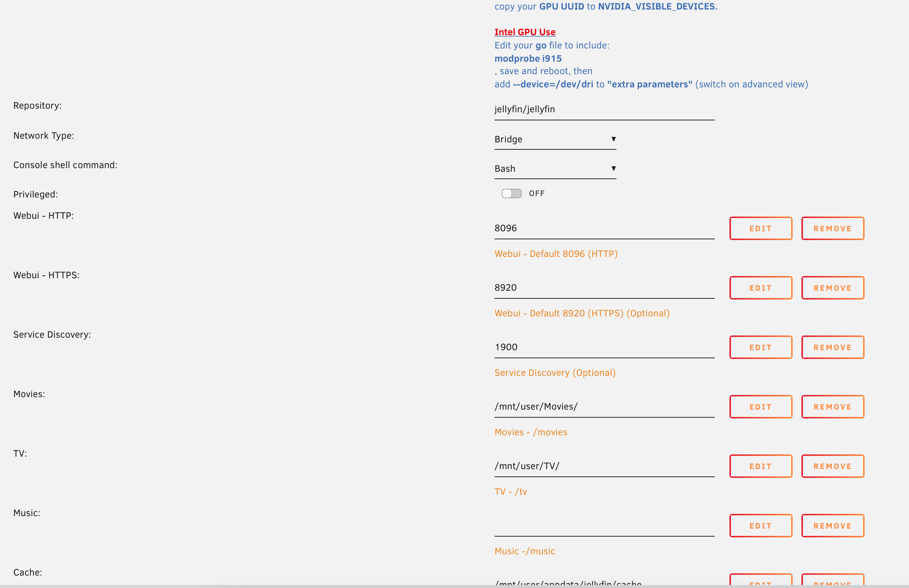The width and height of the screenshot is (909, 588).
Task: Switch Privileged from OFF to ON
Action: click(511, 193)
